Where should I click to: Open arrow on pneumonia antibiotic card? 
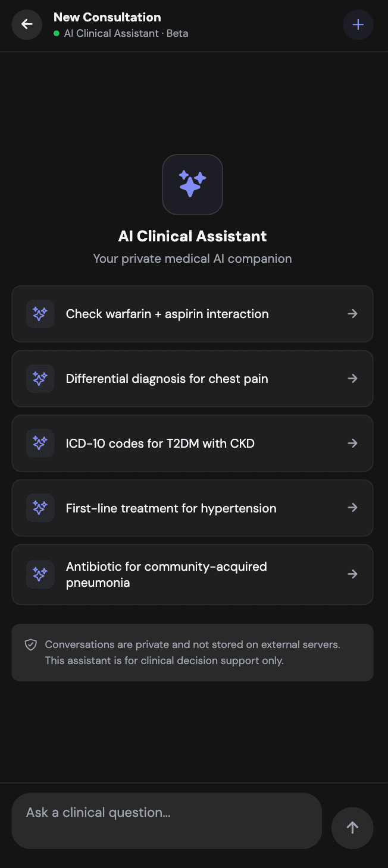(353, 574)
